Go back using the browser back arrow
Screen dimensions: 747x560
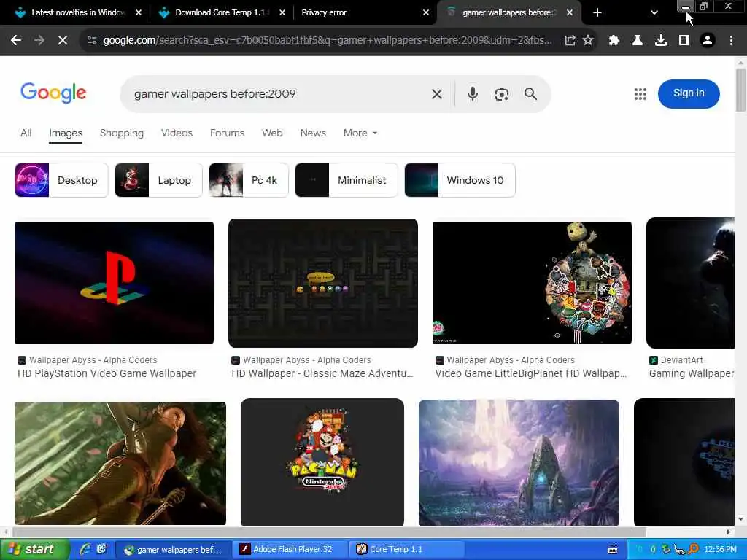click(x=16, y=41)
